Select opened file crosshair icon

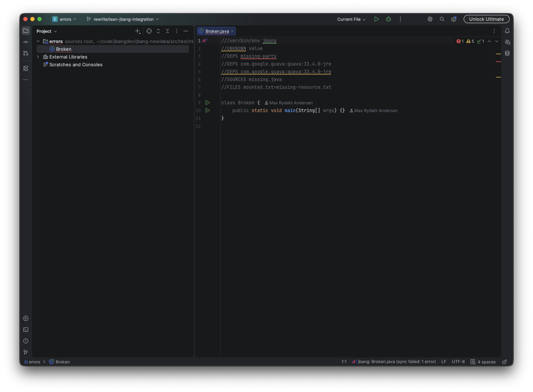149,31
